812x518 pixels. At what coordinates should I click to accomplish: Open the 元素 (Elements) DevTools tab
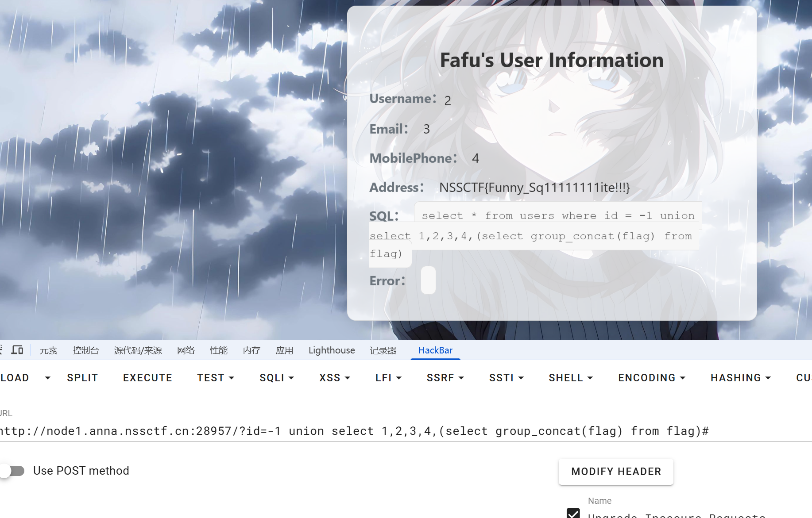48,350
